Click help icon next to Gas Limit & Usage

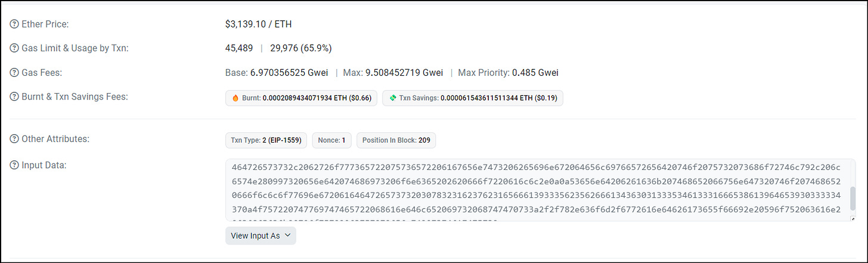pos(14,48)
